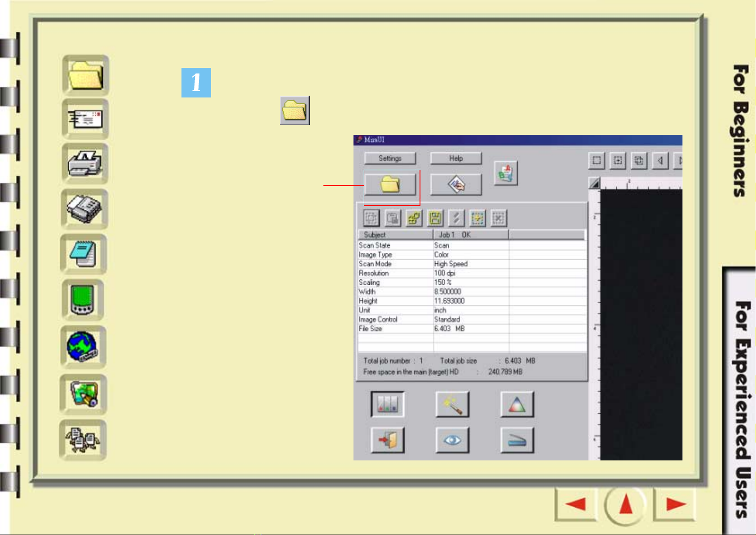Click the printer icon in sidebar
Image resolution: width=756 pixels, height=535 pixels.
(x=85, y=164)
